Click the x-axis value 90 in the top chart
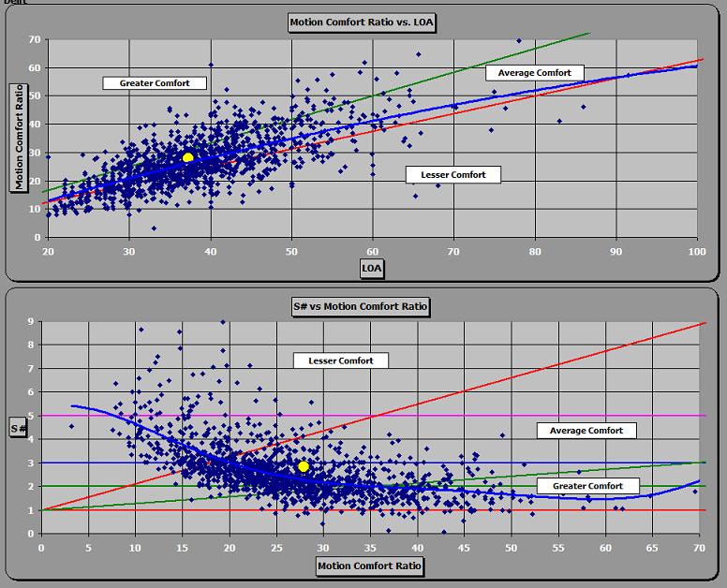 point(616,252)
